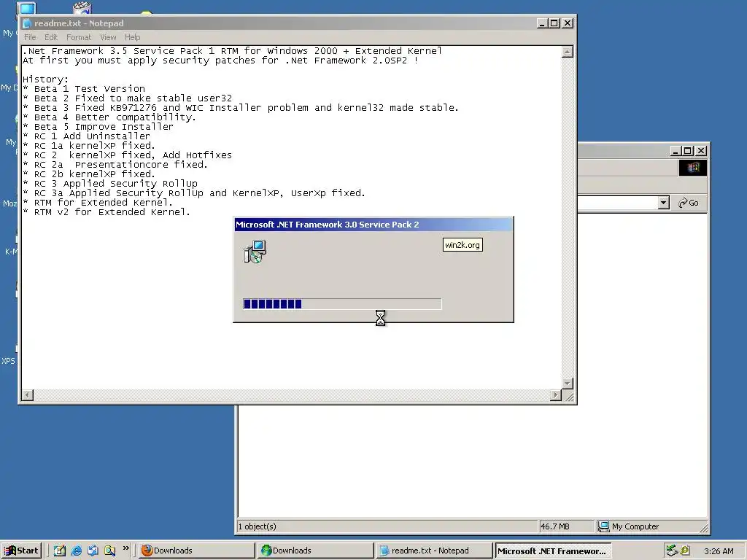
Task: Click line 'RC 2a Presentationcore fixed.'
Action: click(x=115, y=164)
